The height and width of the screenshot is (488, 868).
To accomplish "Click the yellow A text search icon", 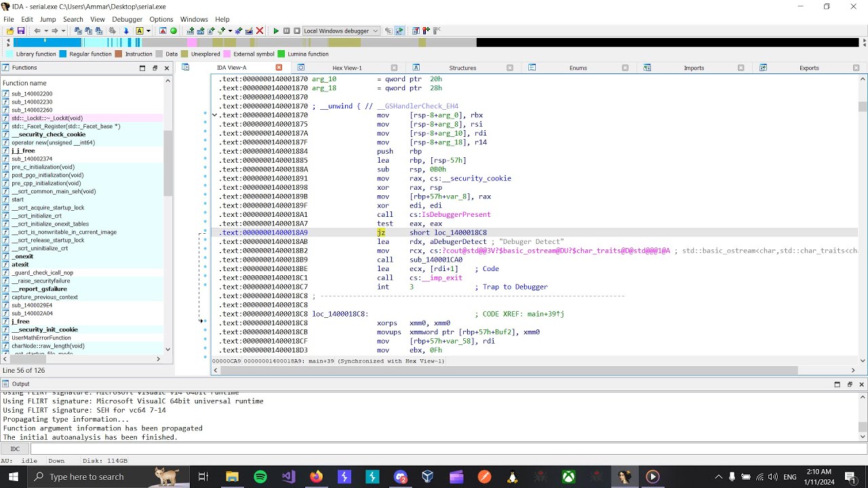I will point(140,30).
